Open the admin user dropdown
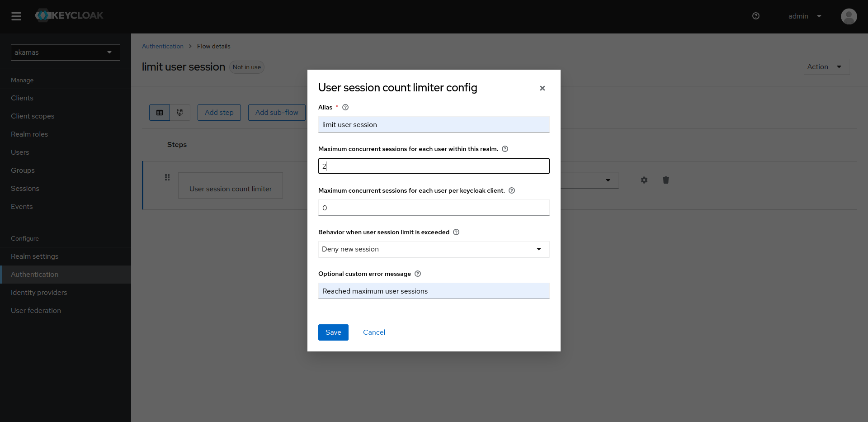This screenshot has width=868, height=422. coord(805,16)
